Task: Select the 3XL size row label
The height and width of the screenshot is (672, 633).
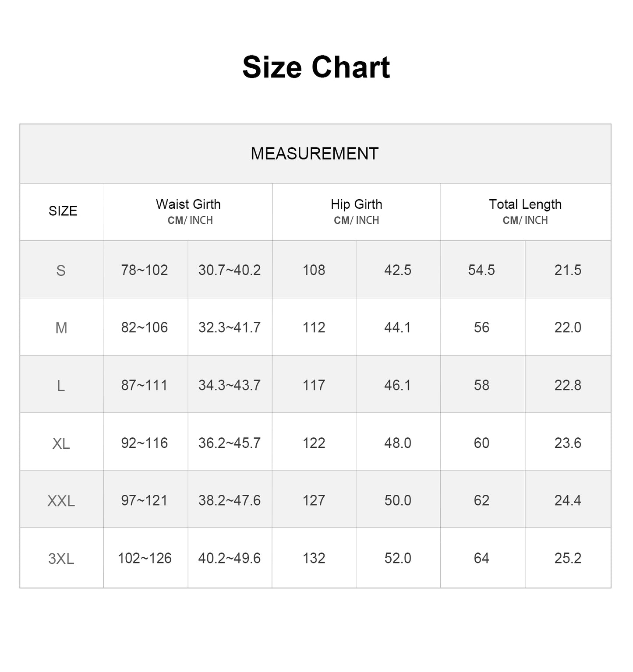Action: [61, 559]
